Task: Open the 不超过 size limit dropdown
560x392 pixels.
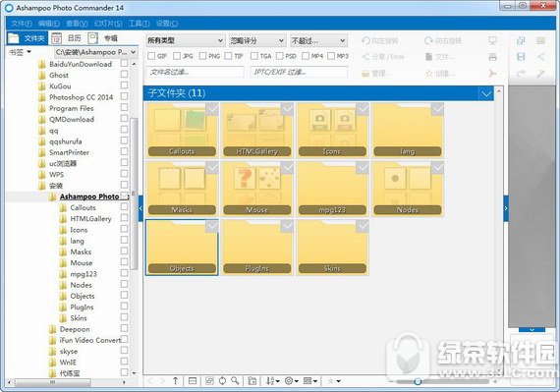Action: 318,40
